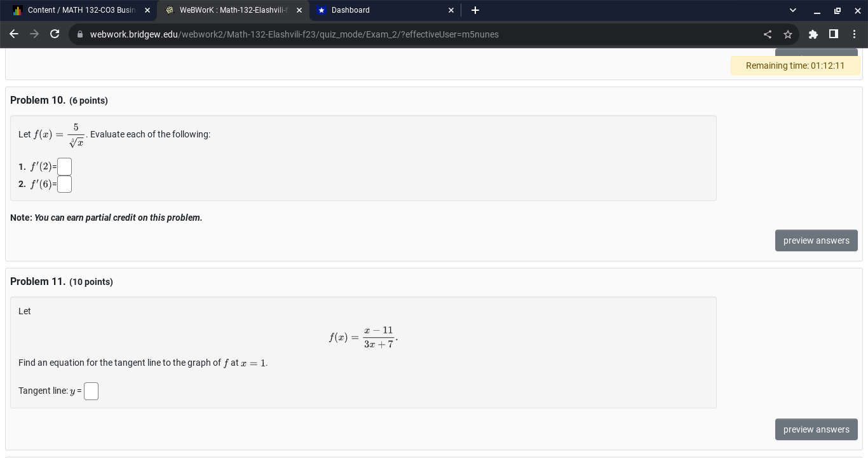Click the f'(6) answer box
The image size is (868, 458).
pyautogui.click(x=64, y=184)
